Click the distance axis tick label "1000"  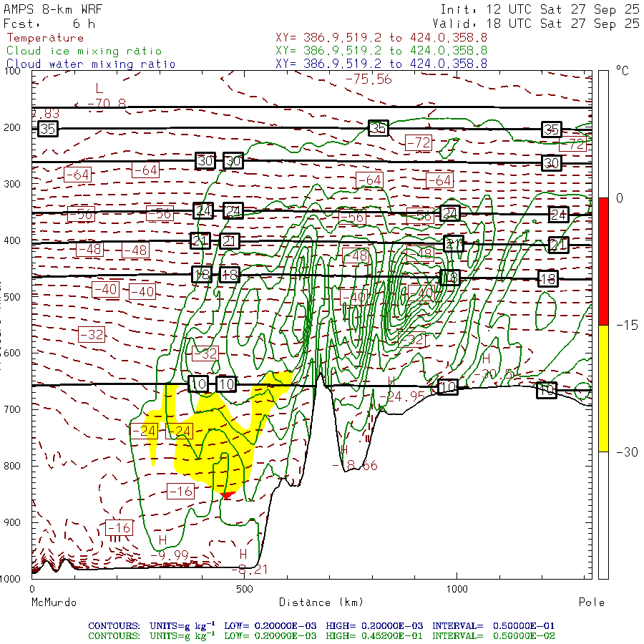click(x=457, y=589)
